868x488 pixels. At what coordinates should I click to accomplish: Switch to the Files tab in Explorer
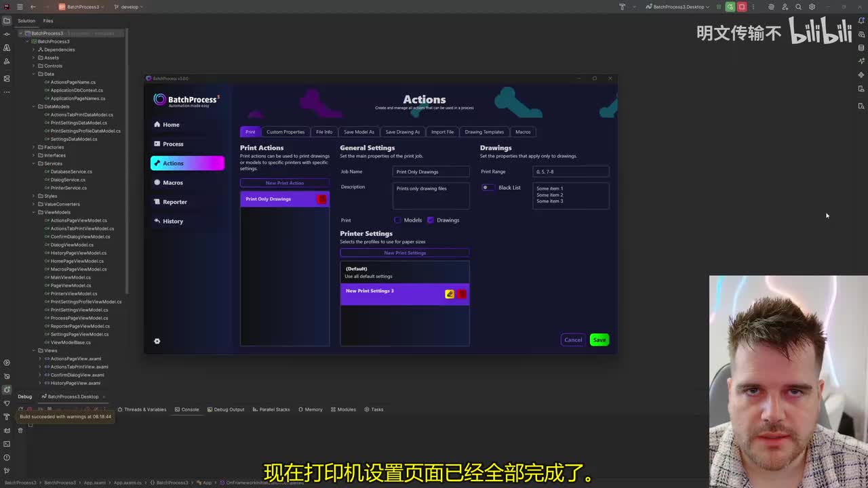tap(48, 20)
